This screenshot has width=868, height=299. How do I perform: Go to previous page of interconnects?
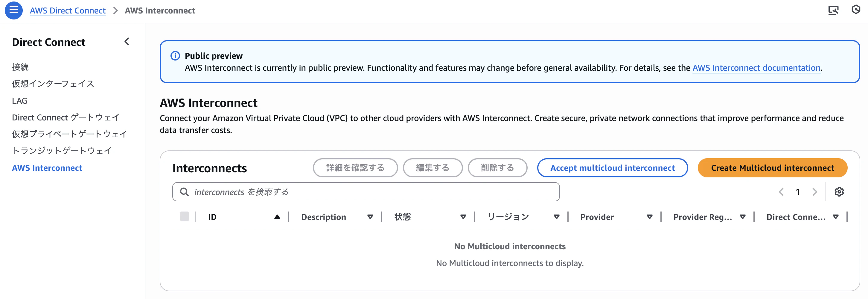781,192
